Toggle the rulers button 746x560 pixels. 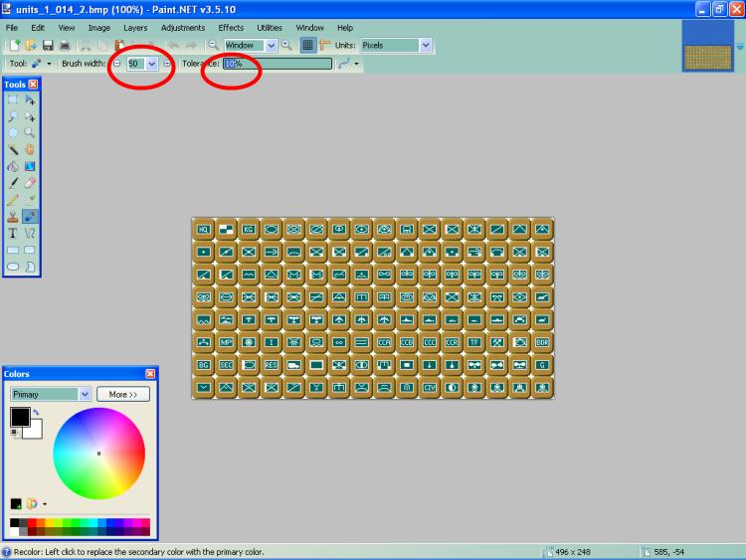(325, 45)
